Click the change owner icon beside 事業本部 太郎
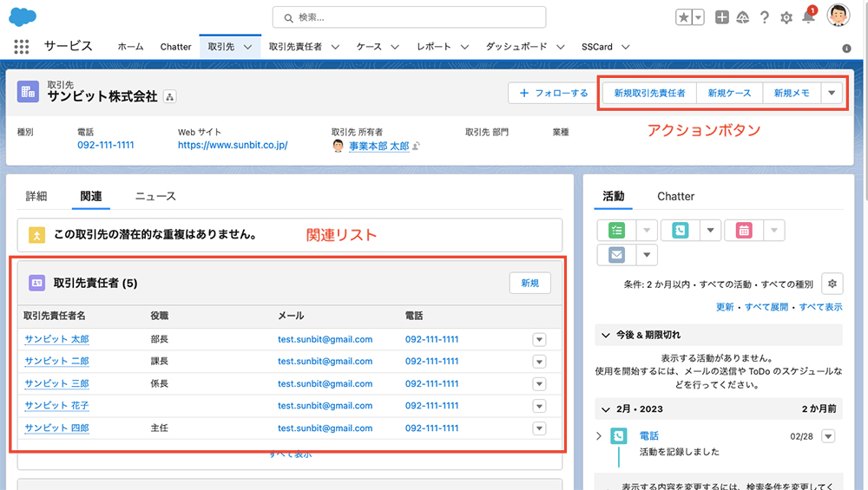This screenshot has height=490, width=868. point(417,146)
